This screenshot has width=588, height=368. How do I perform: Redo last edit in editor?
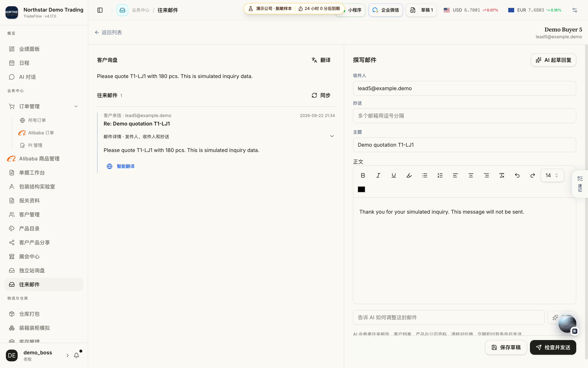pos(533,175)
